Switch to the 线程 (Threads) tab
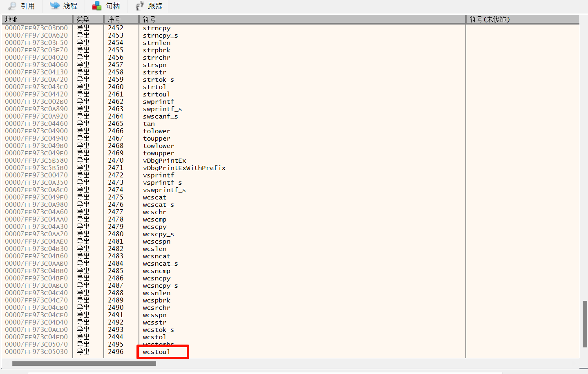 click(64, 6)
